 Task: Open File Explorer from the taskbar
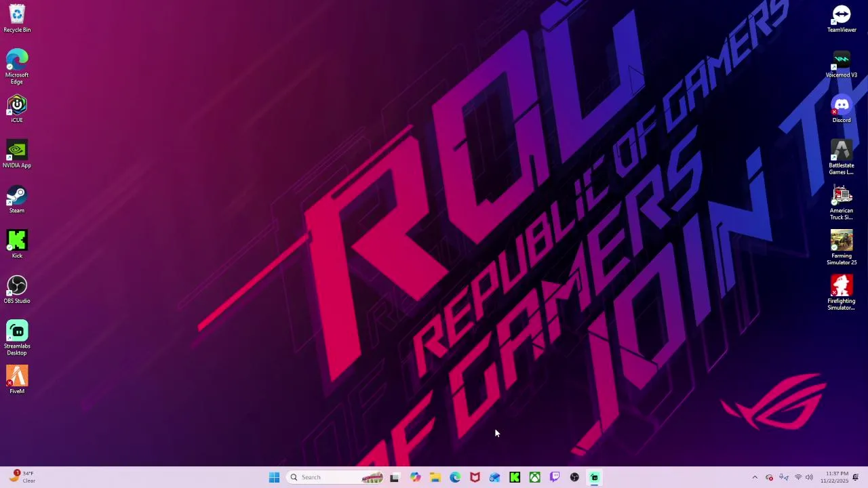tap(435, 477)
